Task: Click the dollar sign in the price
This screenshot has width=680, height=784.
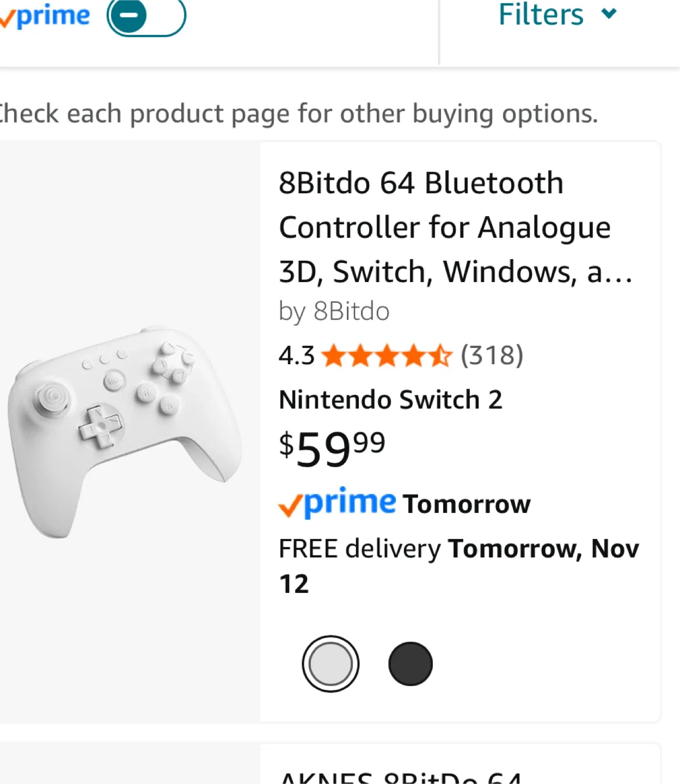Action: [286, 444]
